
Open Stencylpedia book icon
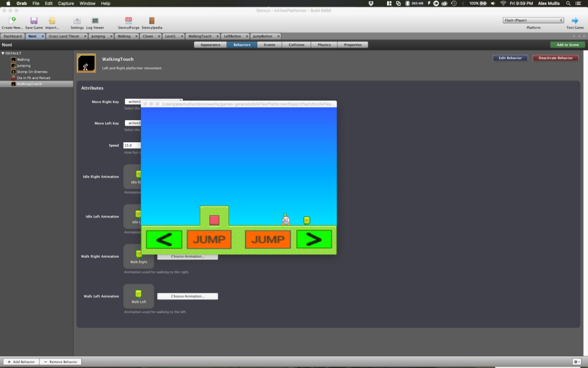tap(152, 21)
